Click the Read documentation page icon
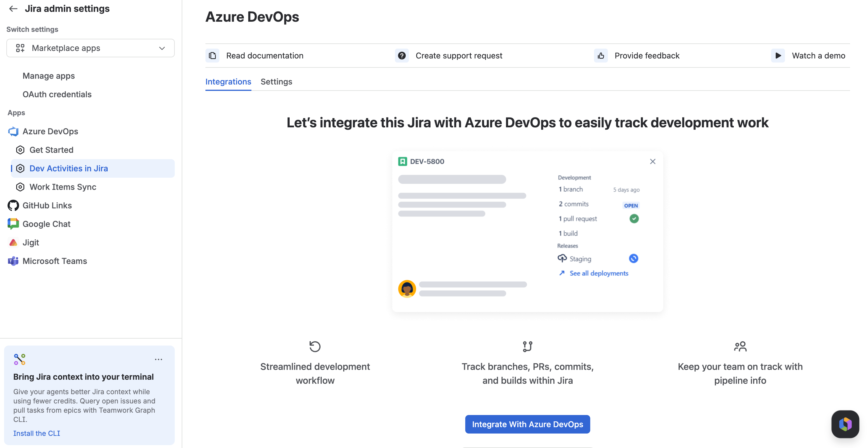 tap(212, 56)
